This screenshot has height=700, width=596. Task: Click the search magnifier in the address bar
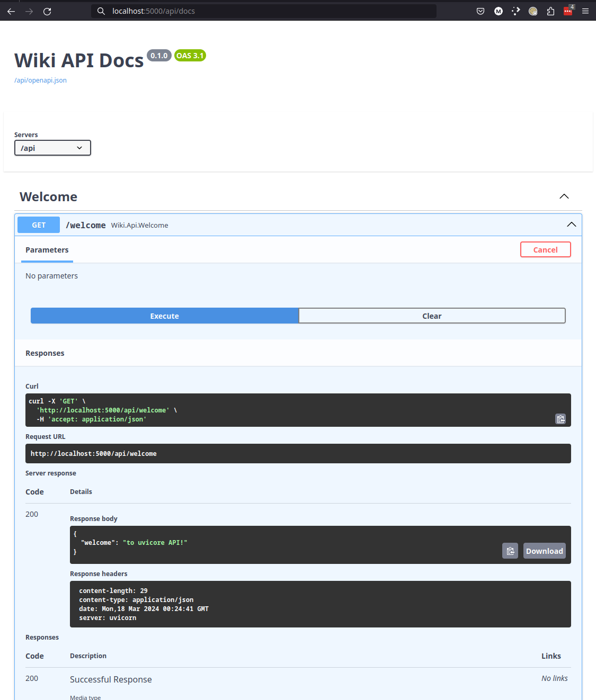101,11
